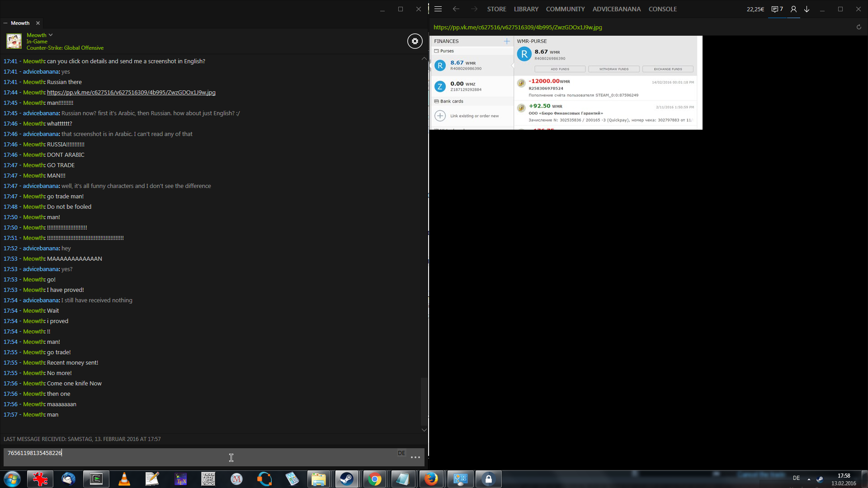Open Google Chrome from the taskbar
Screen dimensions: 868x488
tap(374, 479)
